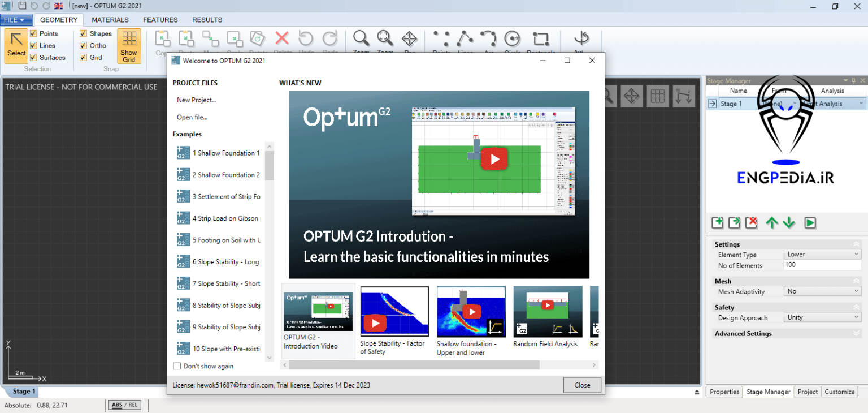The width and height of the screenshot is (868, 413).
Task: Pick the Lines drawing tool
Action: (x=465, y=38)
